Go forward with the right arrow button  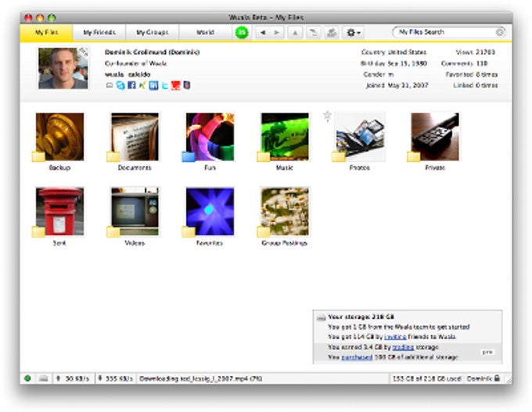point(276,33)
